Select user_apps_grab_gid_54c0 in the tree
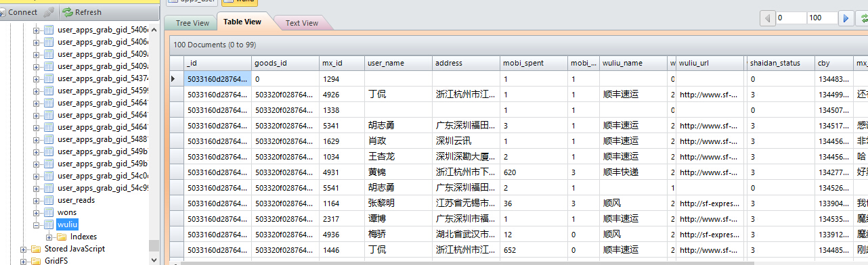Viewport: 868px width, 265px height. [x=103, y=176]
